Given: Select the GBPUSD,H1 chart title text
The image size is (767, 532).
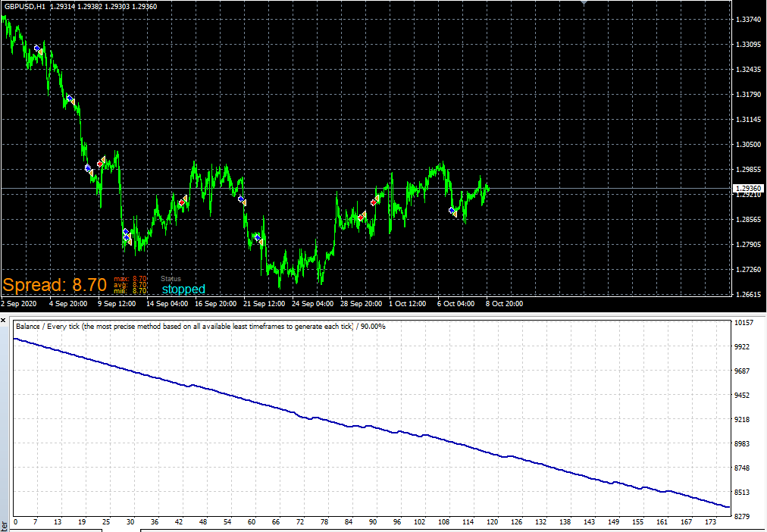Looking at the screenshot, I should [x=25, y=6].
